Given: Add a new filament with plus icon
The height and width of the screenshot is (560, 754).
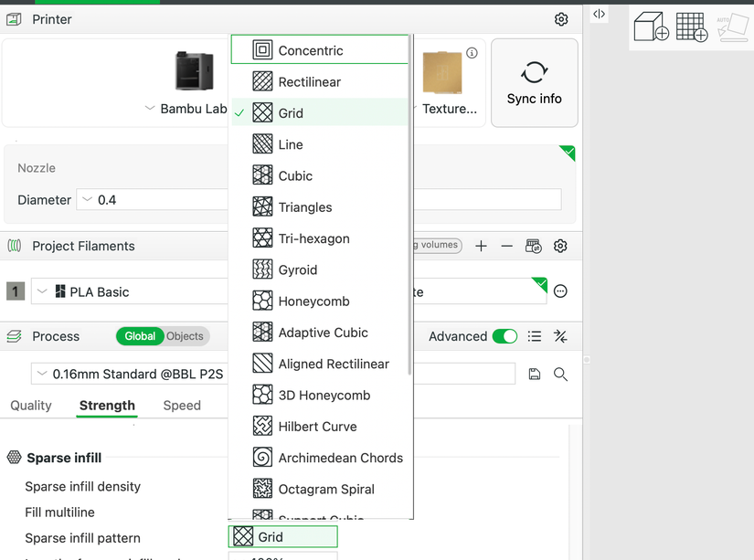Looking at the screenshot, I should pos(482,246).
